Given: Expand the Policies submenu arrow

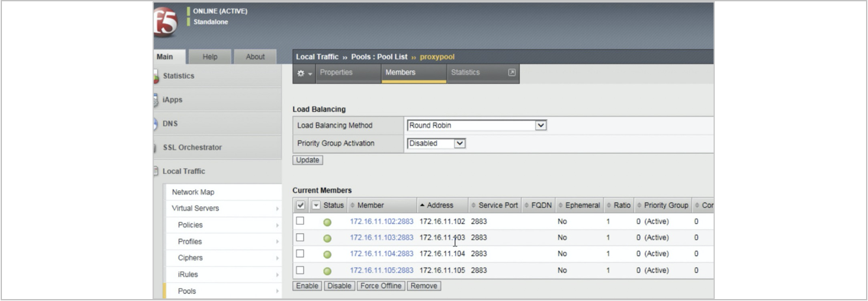Looking at the screenshot, I should 278,225.
